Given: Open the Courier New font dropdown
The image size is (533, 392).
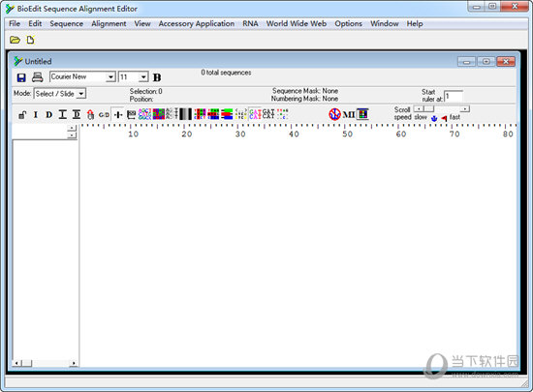Looking at the screenshot, I should click(x=110, y=77).
